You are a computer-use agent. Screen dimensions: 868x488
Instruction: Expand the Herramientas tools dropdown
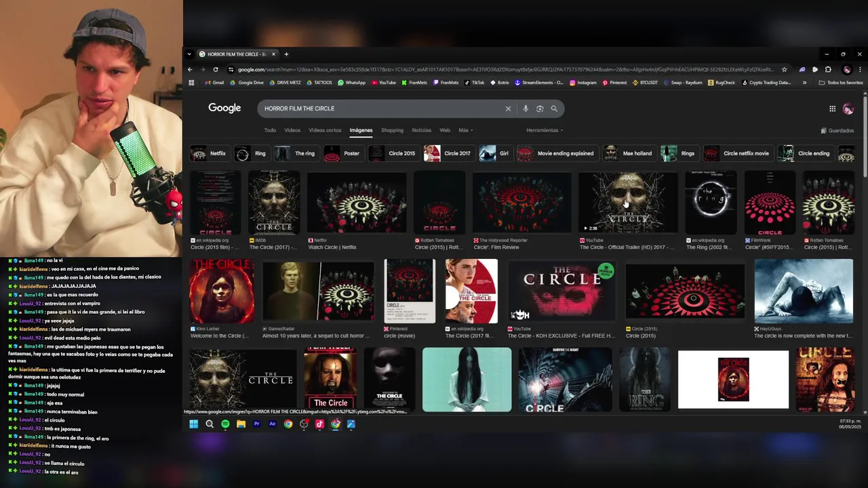click(545, 130)
